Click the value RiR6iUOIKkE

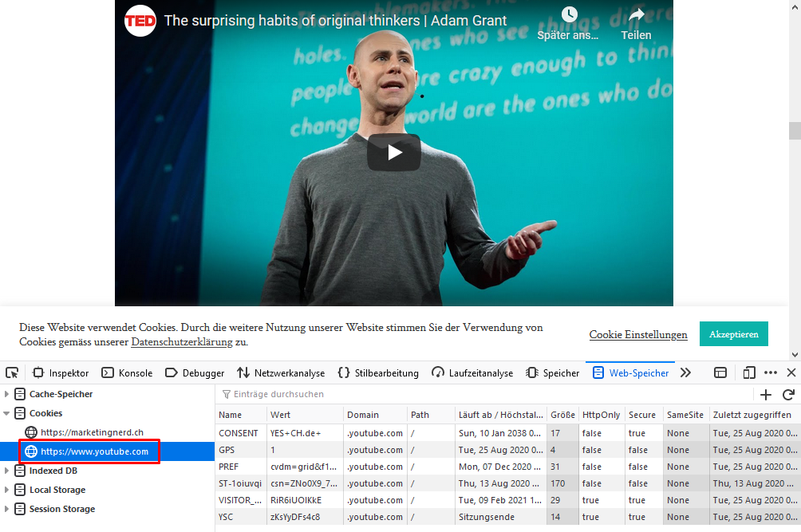tap(296, 500)
